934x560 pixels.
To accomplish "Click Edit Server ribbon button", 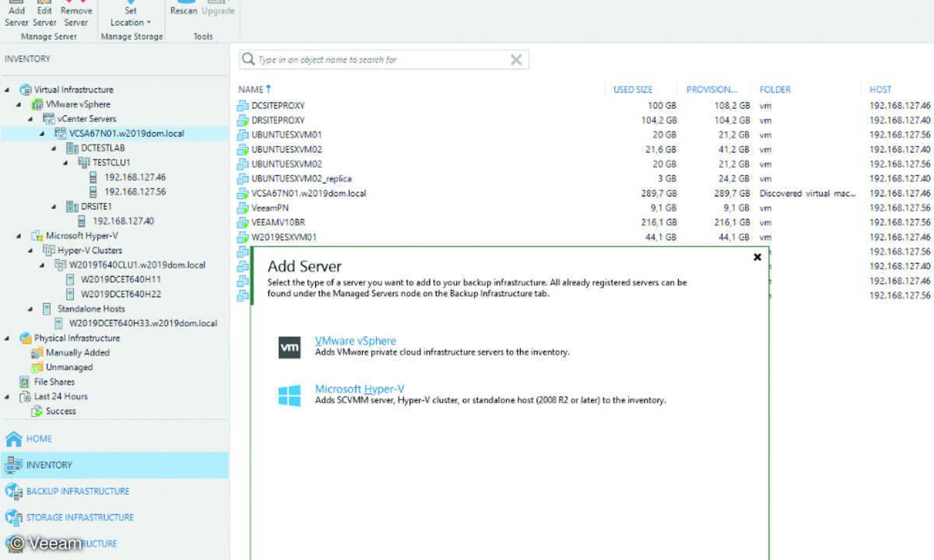I will tap(44, 13).
